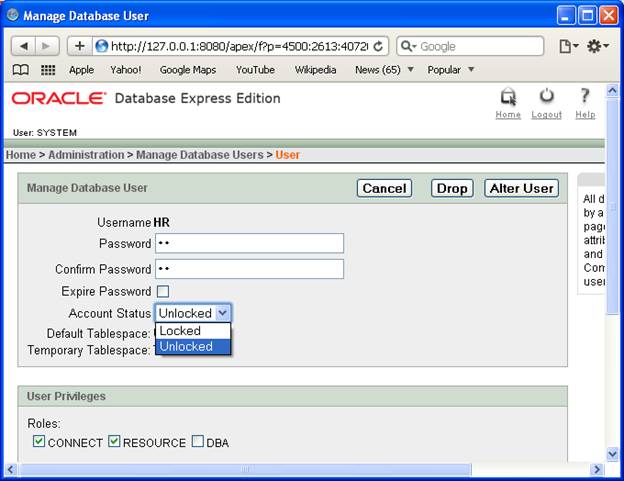Screen dimensions: 624x481
Task: Click the Cancel button
Action: [x=384, y=188]
